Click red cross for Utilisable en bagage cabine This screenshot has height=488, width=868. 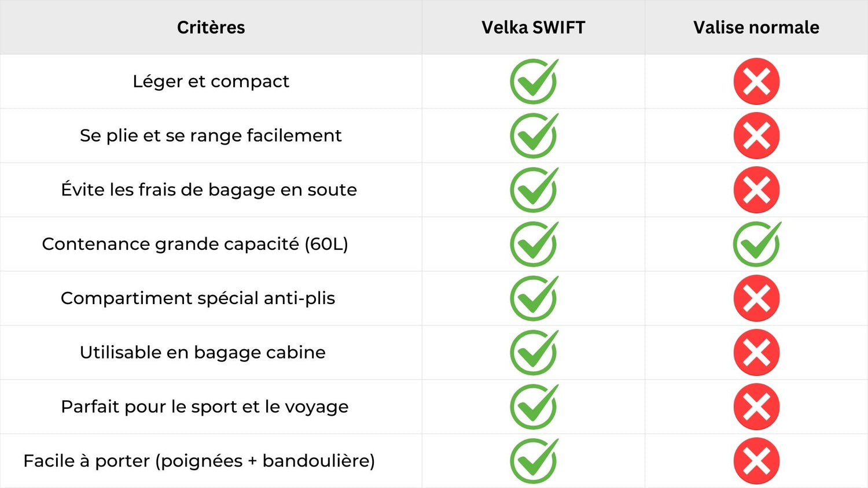(756, 353)
